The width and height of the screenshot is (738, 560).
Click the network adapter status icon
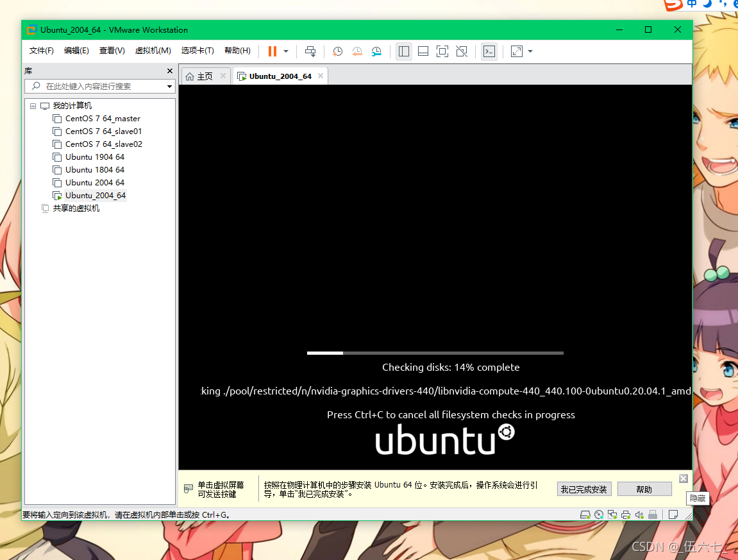click(x=612, y=515)
